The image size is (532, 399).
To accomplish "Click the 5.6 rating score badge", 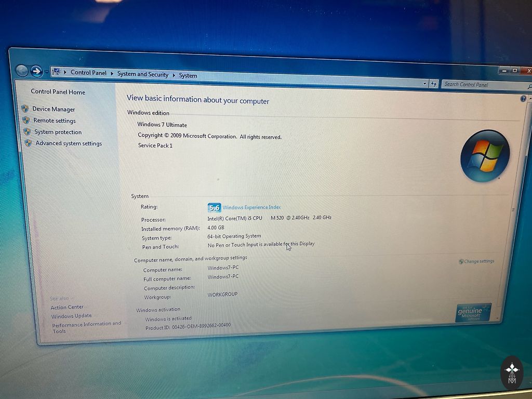I will pyautogui.click(x=214, y=207).
